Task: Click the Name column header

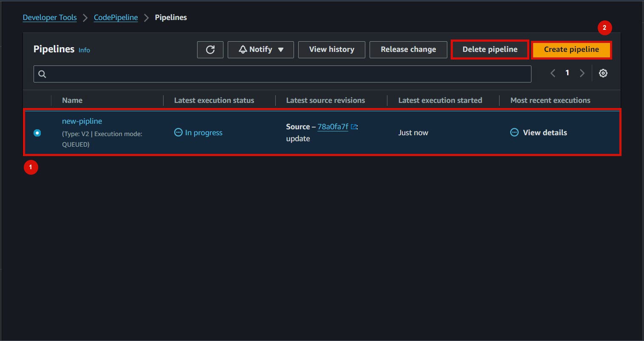Action: pyautogui.click(x=72, y=100)
